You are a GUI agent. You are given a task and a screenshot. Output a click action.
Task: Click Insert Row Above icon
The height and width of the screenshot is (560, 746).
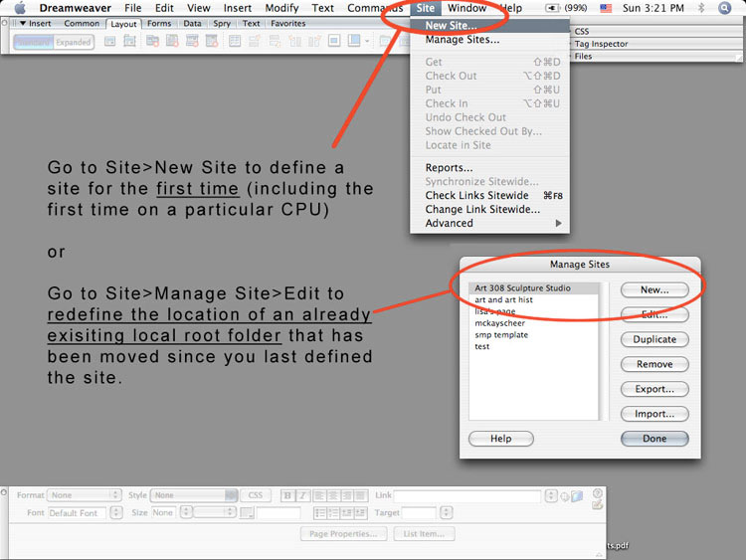tap(255, 42)
